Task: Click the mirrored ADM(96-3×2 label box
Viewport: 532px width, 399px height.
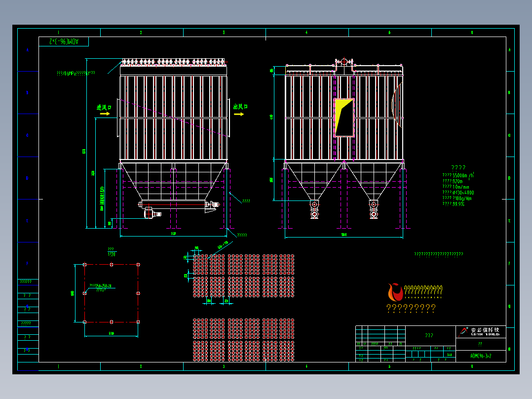Action: pos(64,41)
